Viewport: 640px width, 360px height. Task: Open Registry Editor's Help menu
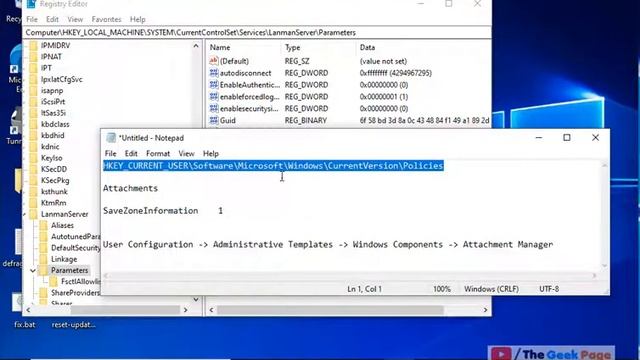point(138,19)
